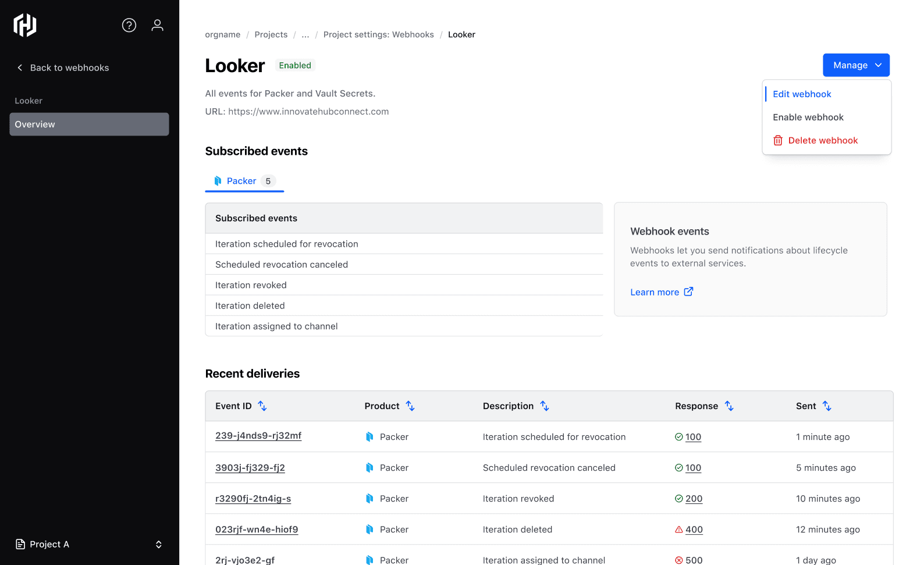This screenshot has height=565, width=924.
Task: Open event 239-j4nds9-rj32mf details
Action: point(258,436)
